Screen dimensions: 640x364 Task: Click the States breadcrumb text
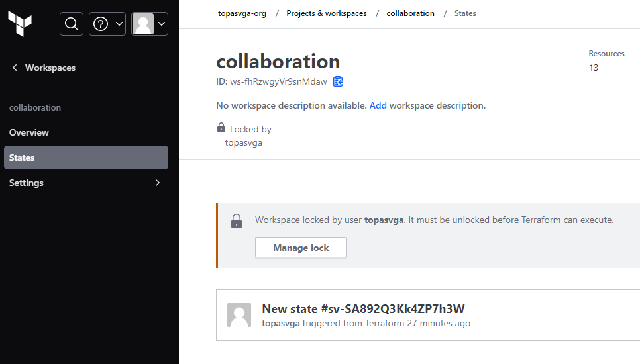(x=465, y=13)
